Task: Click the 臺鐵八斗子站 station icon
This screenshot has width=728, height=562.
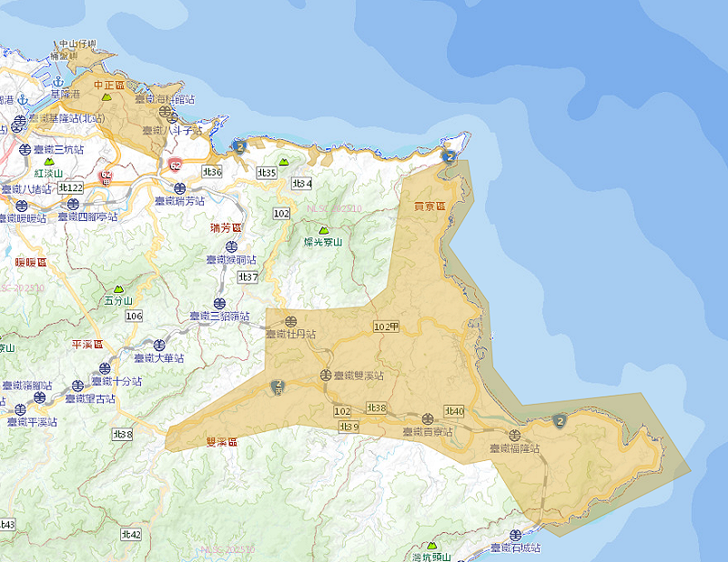Action: pyautogui.click(x=173, y=118)
